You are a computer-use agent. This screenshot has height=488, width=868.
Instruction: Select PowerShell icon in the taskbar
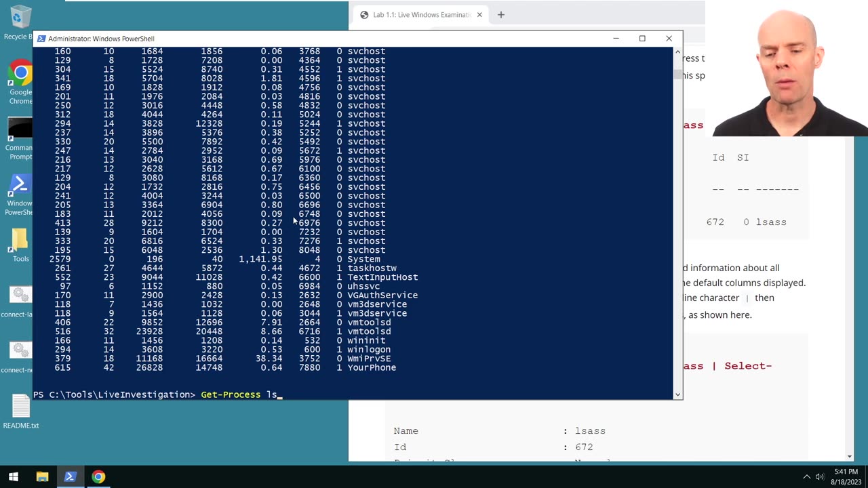point(70,476)
